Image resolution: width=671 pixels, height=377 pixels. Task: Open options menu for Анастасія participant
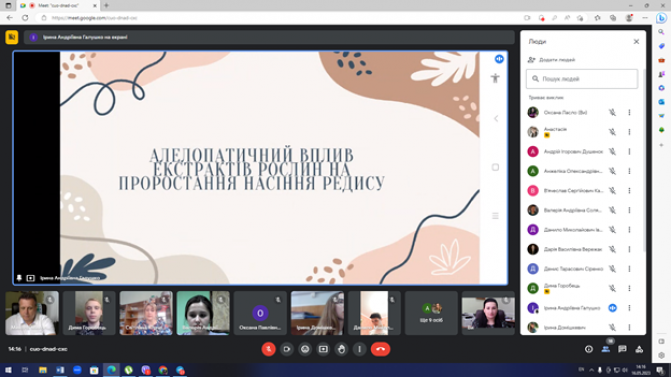pyautogui.click(x=629, y=132)
